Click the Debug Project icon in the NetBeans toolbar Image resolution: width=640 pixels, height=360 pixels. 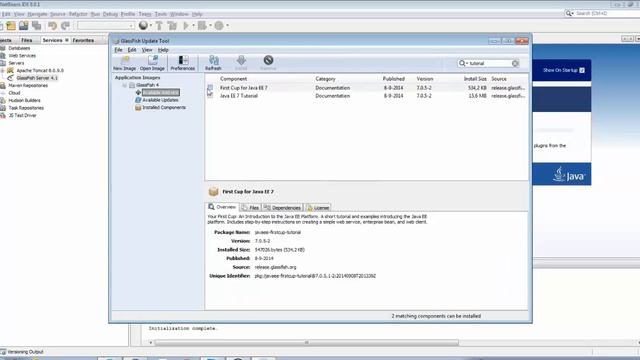[202, 26]
